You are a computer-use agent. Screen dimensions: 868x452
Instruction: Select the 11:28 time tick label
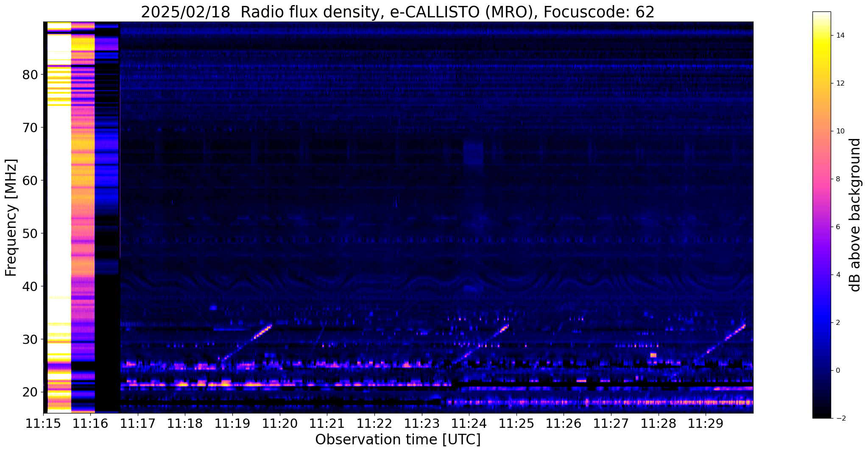(x=658, y=423)
